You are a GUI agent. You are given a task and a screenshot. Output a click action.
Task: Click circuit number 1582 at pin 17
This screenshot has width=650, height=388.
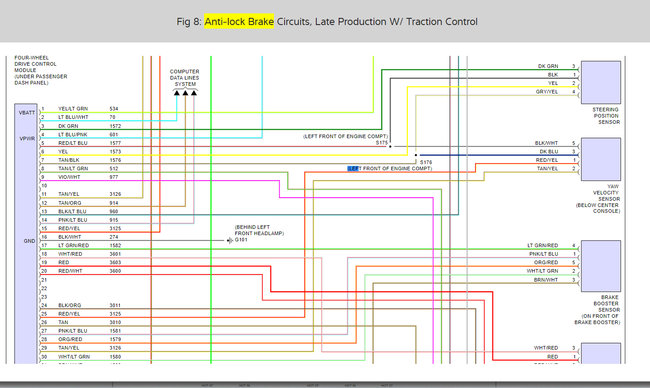coord(115,245)
